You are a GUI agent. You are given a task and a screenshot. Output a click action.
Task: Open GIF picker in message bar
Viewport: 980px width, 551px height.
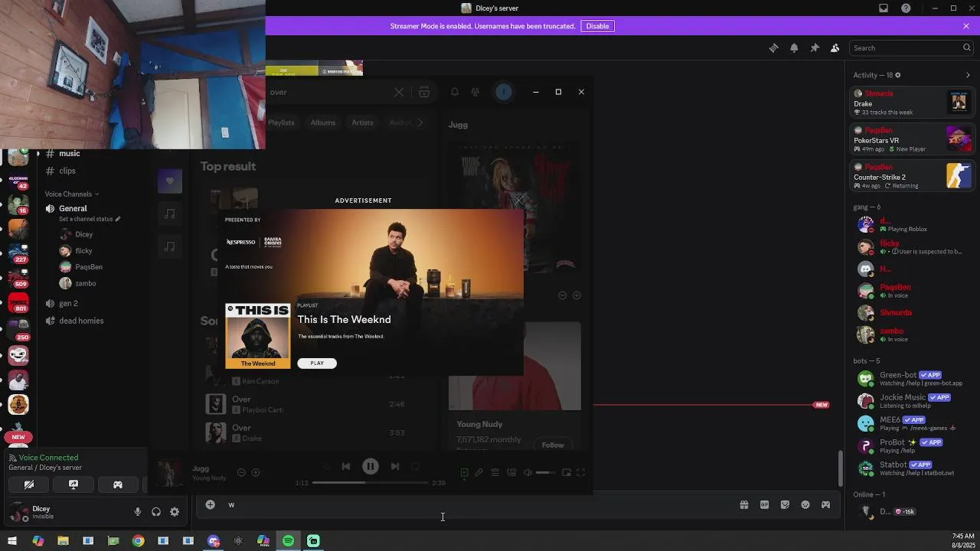pos(764,505)
